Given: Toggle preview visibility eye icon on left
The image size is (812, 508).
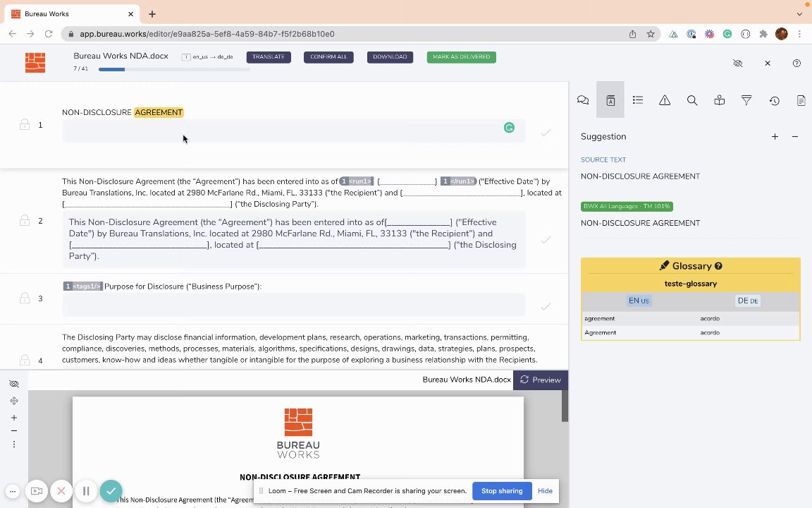Looking at the screenshot, I should coord(14,384).
